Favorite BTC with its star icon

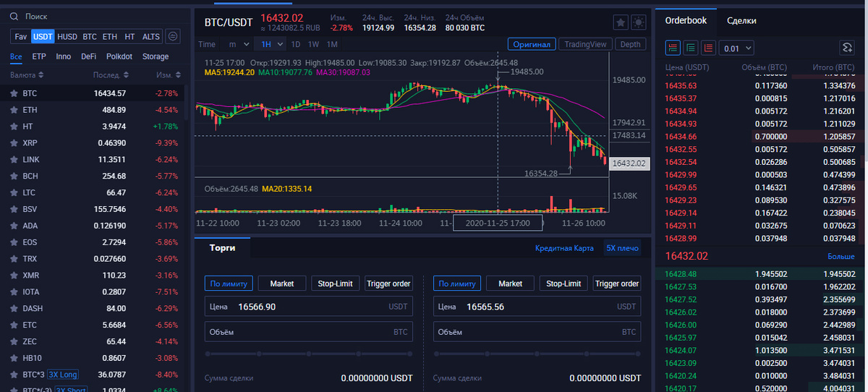point(14,93)
